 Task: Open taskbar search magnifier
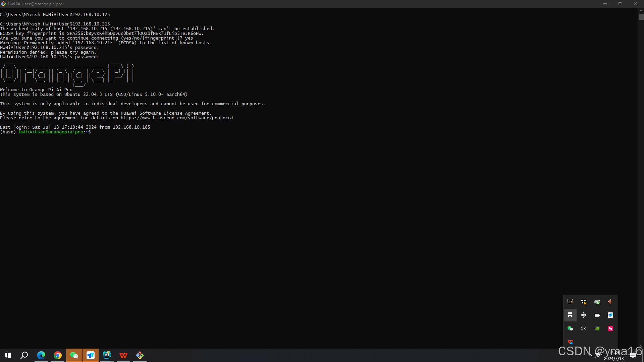24,355
